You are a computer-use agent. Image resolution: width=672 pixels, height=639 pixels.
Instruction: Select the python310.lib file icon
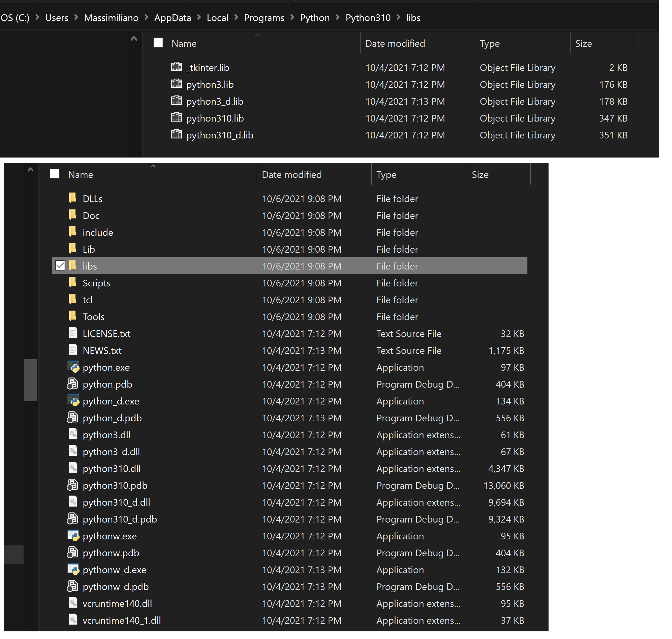point(176,118)
